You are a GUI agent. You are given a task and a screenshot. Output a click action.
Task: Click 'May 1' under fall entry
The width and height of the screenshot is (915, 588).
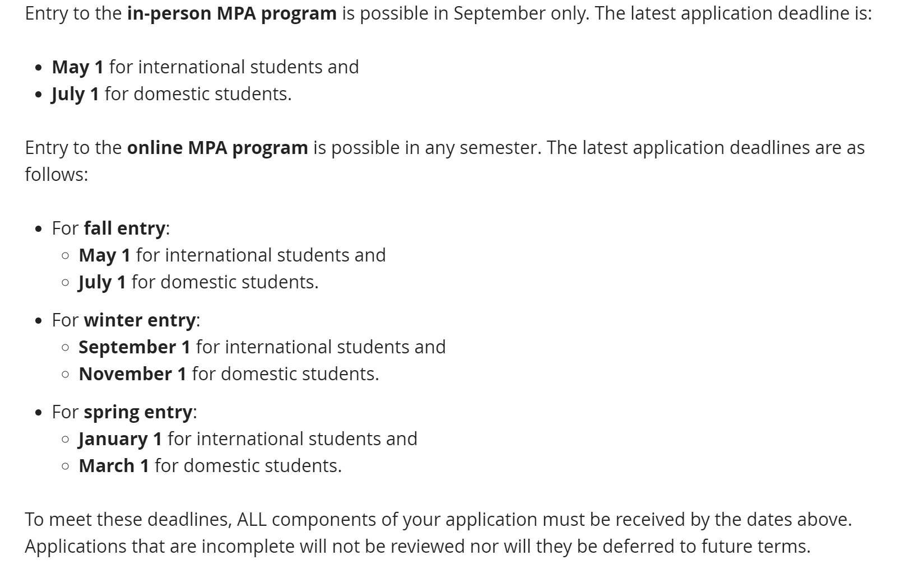(x=104, y=255)
